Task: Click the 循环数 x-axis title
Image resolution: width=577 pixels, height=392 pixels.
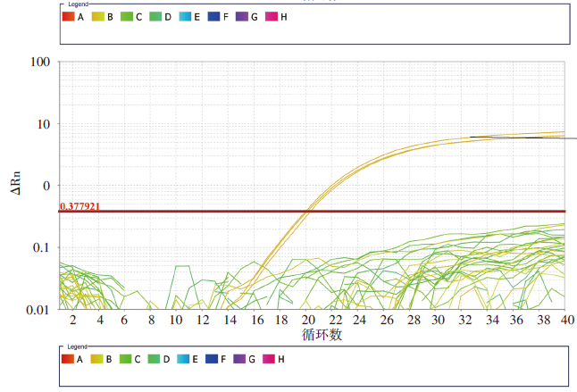Action: pos(322,336)
